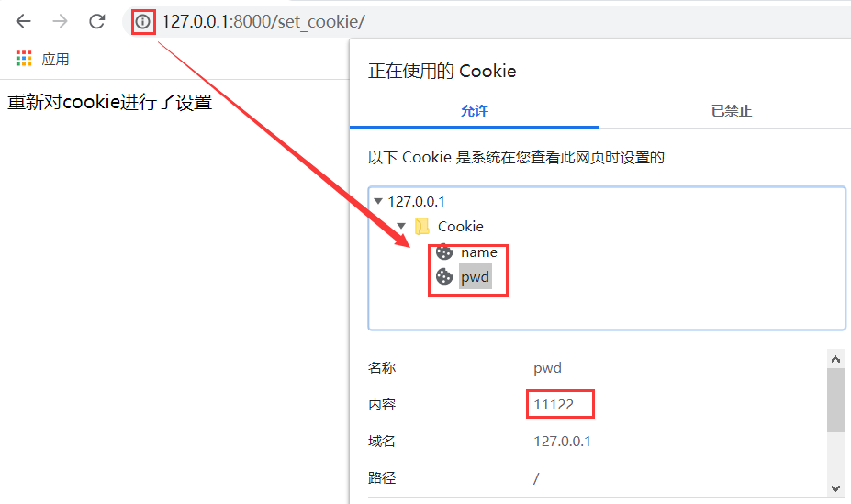The width and height of the screenshot is (851, 504).
Task: Click the browser back arrow
Action: (x=23, y=22)
